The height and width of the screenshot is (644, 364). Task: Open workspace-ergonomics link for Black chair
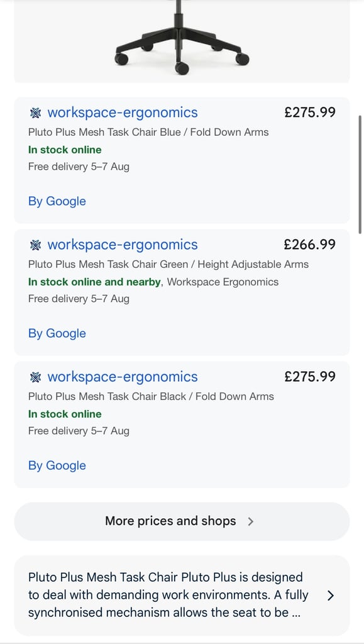[x=123, y=377]
